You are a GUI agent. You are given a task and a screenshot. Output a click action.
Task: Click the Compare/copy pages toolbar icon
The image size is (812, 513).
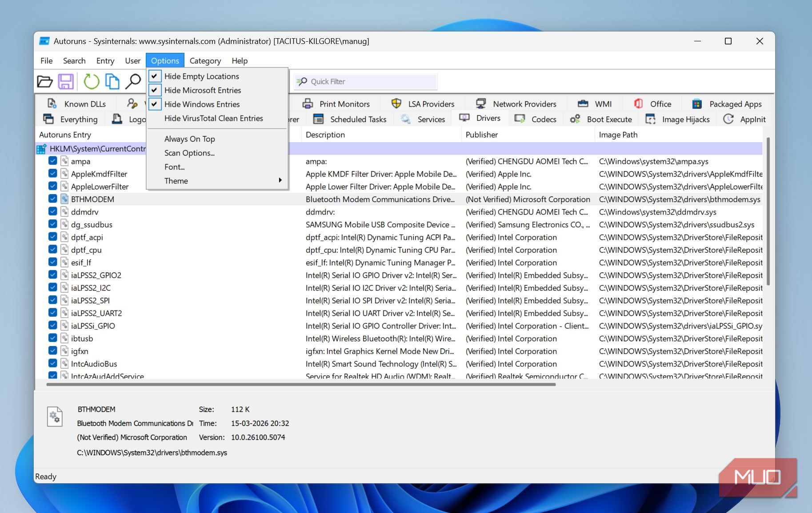point(112,81)
